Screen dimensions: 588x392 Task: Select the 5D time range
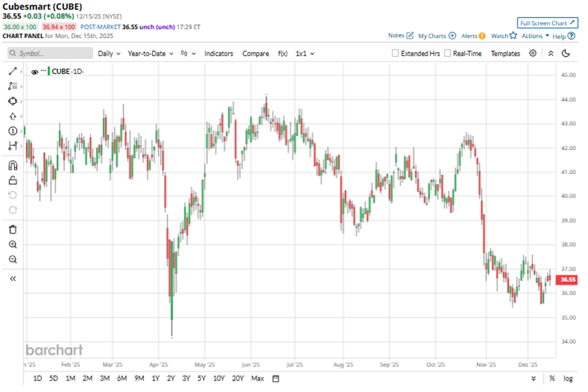click(x=54, y=378)
